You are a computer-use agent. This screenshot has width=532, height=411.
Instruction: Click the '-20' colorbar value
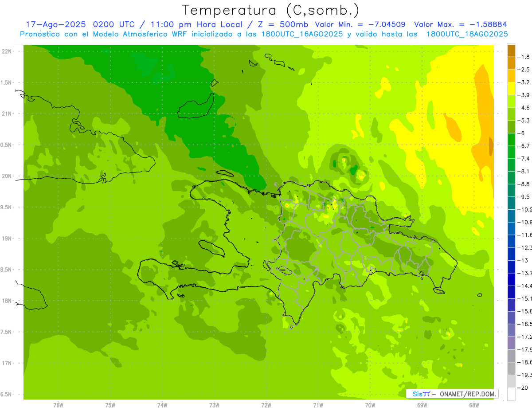[523, 388]
